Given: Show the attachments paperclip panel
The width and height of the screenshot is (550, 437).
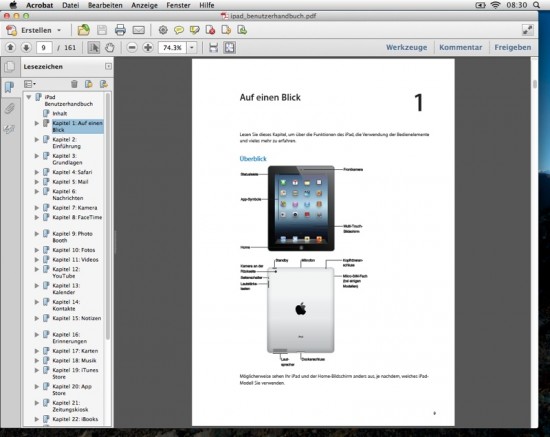Looking at the screenshot, I should tap(9, 108).
